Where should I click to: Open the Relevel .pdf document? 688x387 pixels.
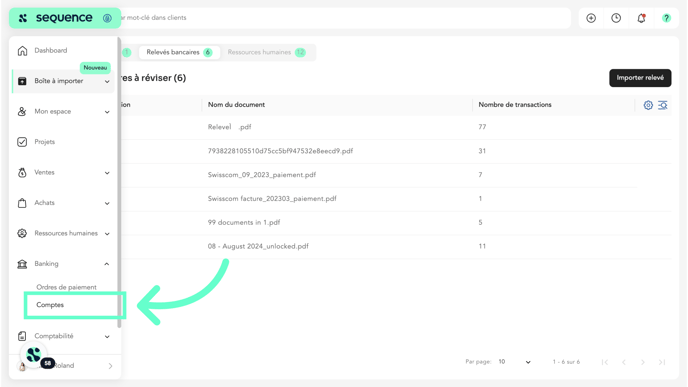tap(229, 127)
